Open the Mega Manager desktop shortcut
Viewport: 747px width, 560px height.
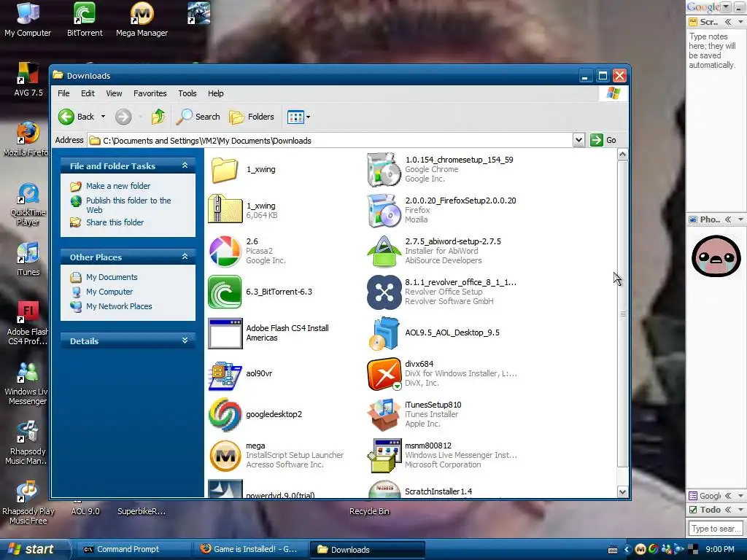142,20
